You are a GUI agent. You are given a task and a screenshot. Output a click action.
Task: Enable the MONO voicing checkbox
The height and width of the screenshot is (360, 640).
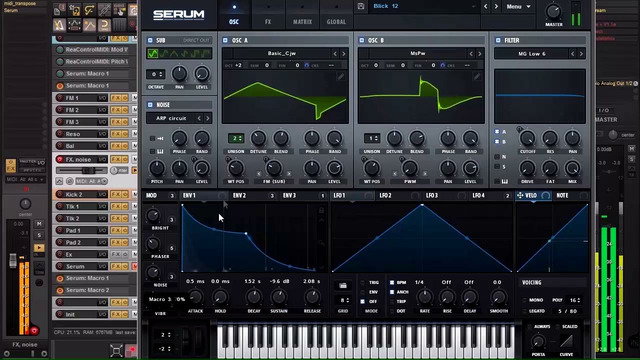(x=524, y=300)
